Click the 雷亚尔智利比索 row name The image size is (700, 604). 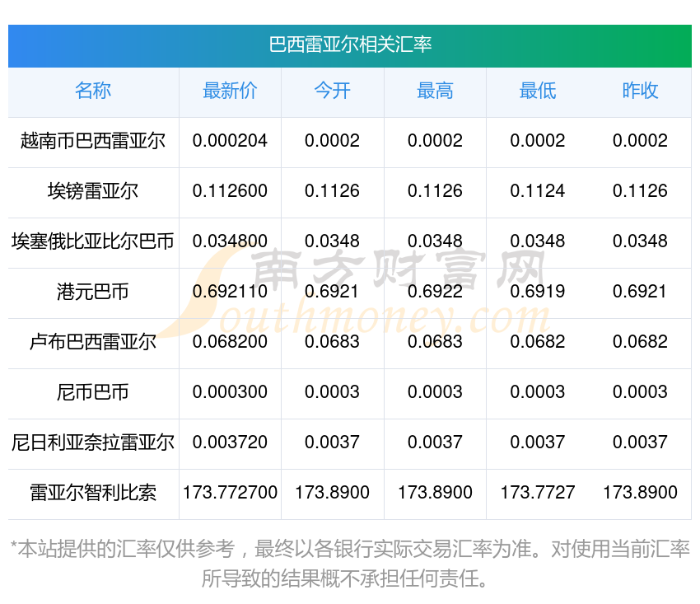(93, 493)
